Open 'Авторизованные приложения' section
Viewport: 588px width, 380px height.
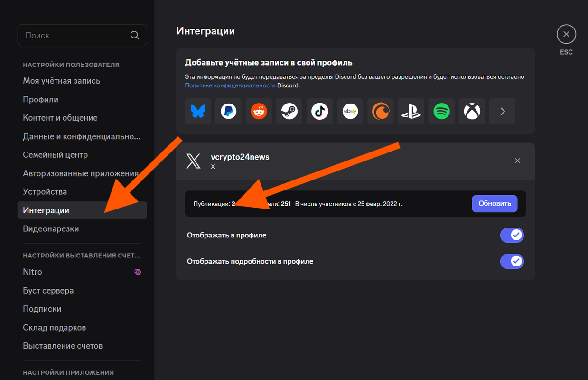coord(82,173)
